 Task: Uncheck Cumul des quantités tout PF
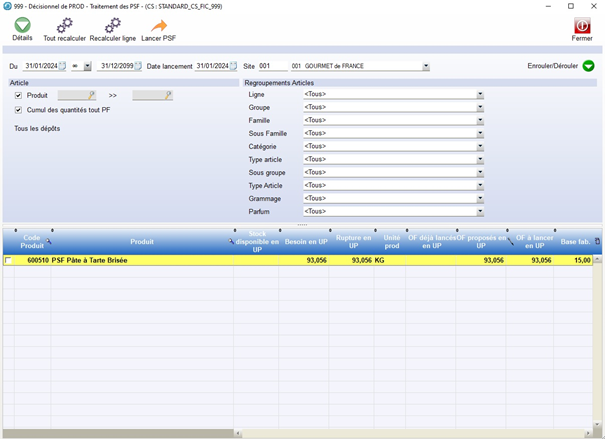pyautogui.click(x=18, y=110)
